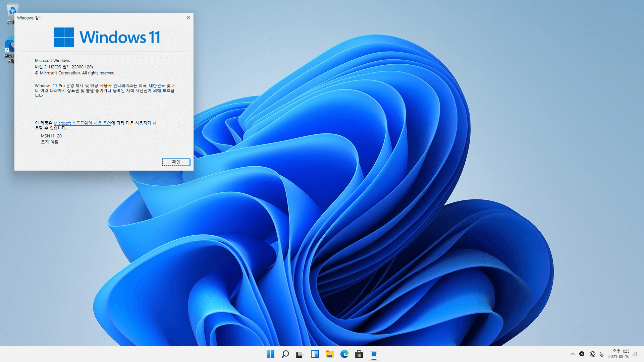Image resolution: width=644 pixels, height=362 pixels.
Task: Select the running winver app on taskbar
Action: point(374,354)
